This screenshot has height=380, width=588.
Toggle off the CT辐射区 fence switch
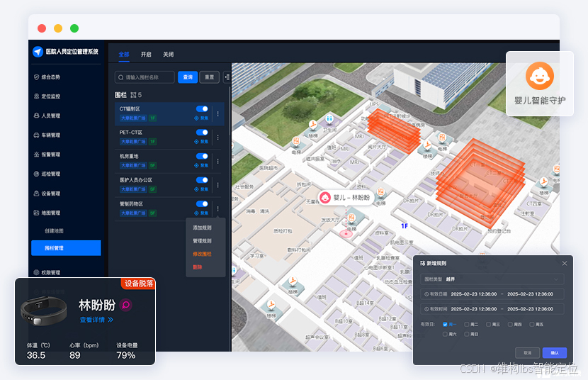(x=202, y=109)
